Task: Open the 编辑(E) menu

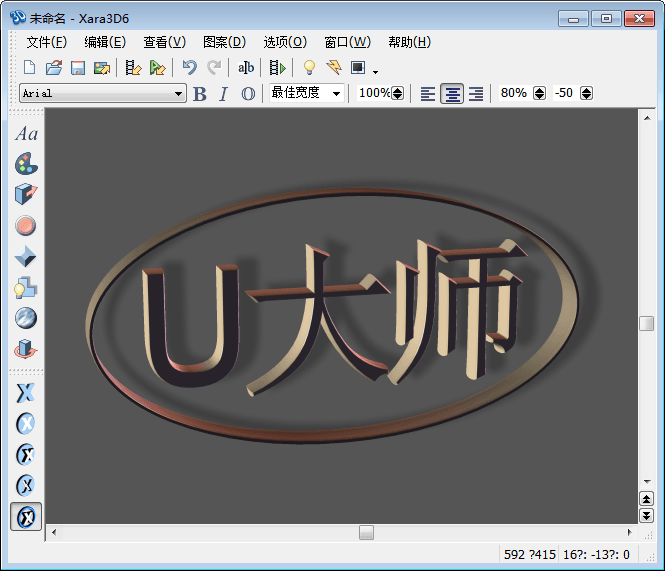Action: click(105, 42)
